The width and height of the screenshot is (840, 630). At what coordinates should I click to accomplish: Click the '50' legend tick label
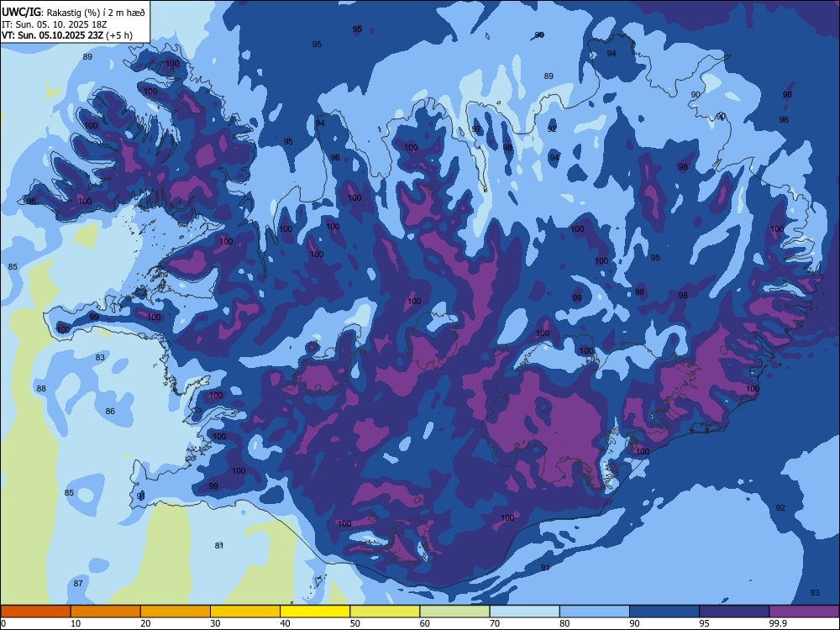pos(355,623)
